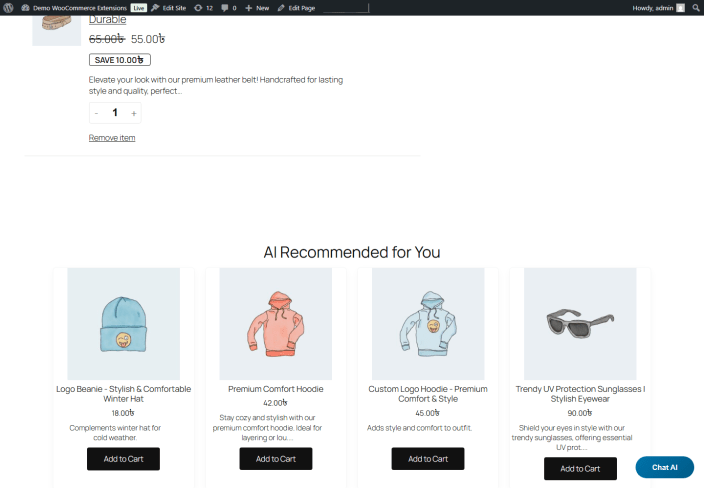704x488 pixels.
Task: Add Custom Logo Hoodie to cart
Action: click(428, 459)
